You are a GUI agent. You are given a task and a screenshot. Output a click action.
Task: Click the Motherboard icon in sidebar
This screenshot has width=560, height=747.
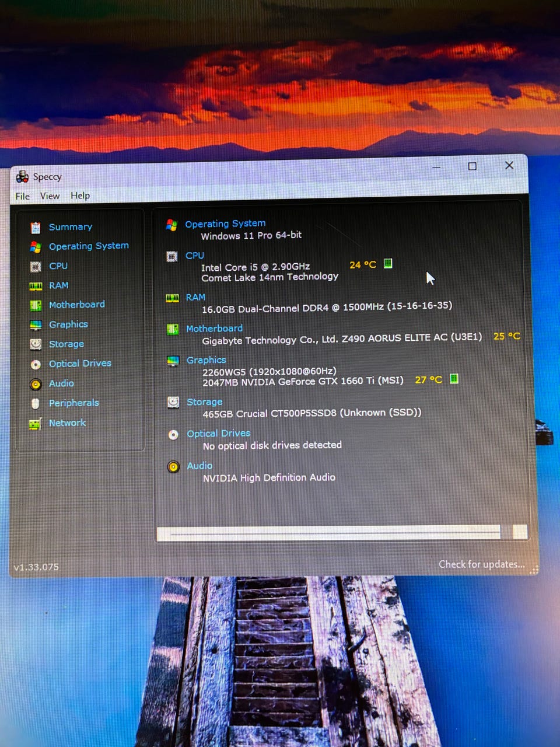36,305
